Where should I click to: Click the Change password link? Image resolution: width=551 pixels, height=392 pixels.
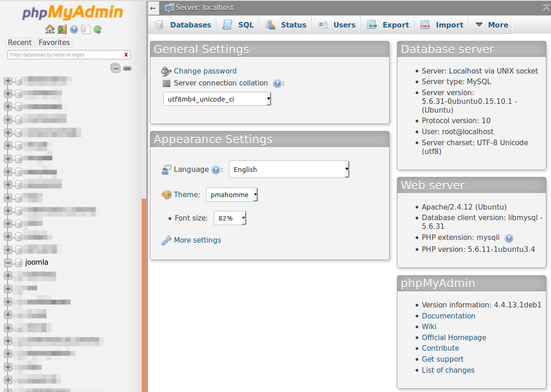205,71
